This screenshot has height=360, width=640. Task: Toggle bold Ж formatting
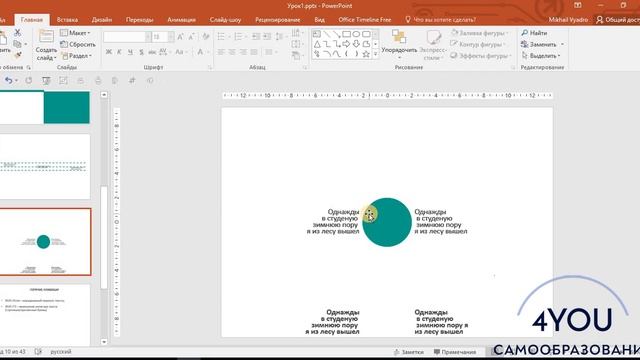coord(109,52)
